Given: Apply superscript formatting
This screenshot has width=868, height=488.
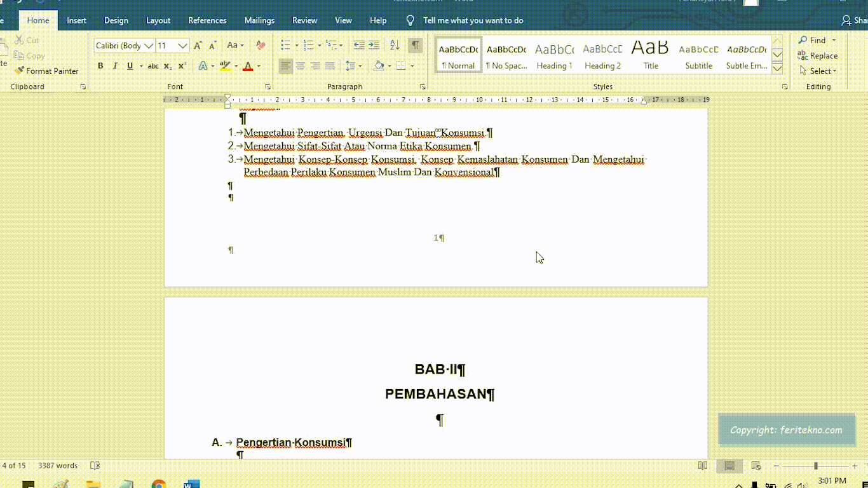Looking at the screenshot, I should click(182, 66).
